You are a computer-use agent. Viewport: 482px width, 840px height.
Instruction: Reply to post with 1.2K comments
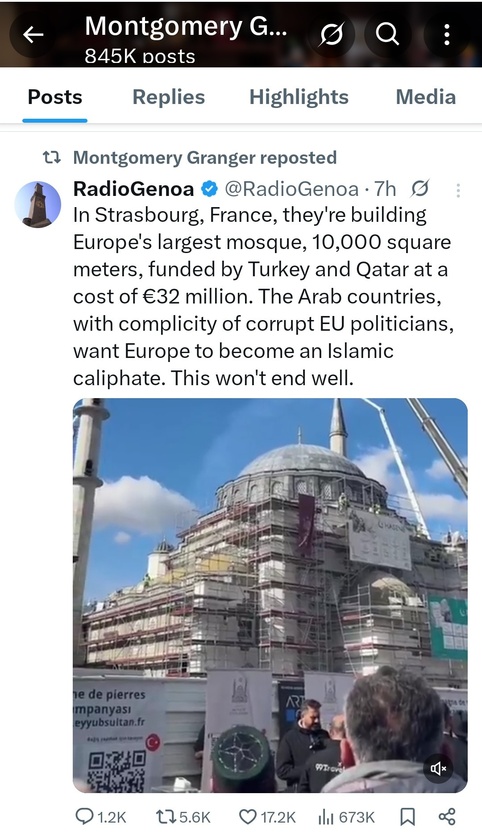coord(101,817)
